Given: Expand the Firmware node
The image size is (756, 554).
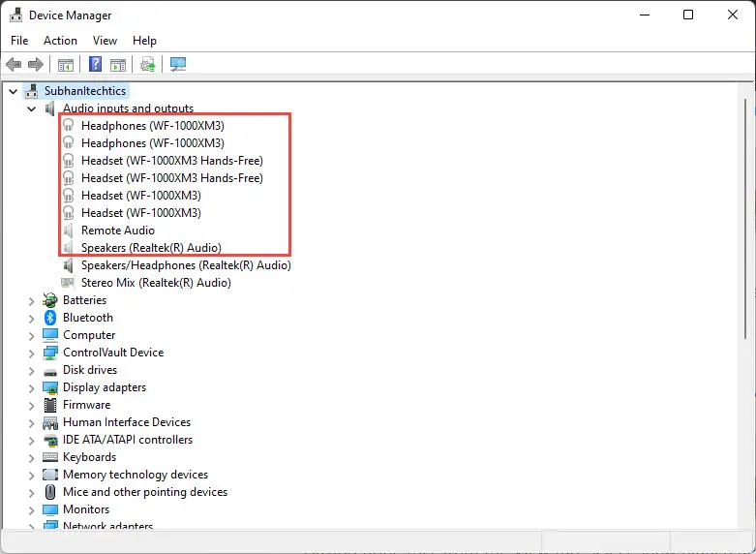Looking at the screenshot, I should 31,406.
